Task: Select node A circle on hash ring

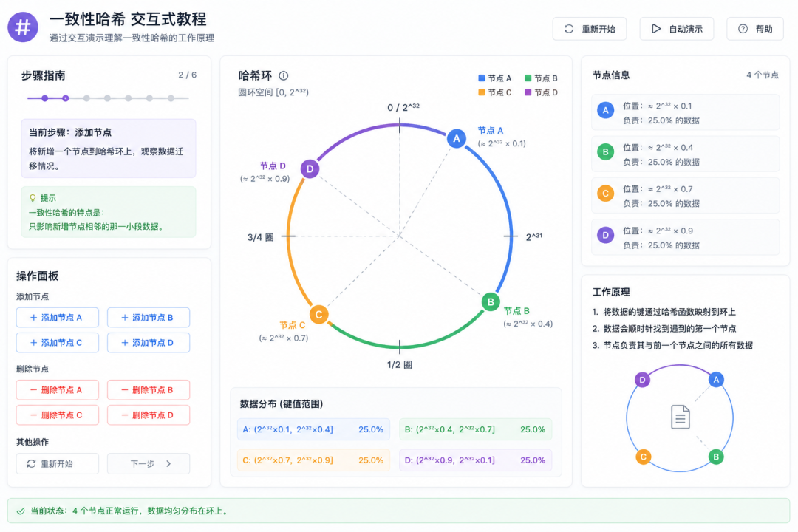Action: 457,138
